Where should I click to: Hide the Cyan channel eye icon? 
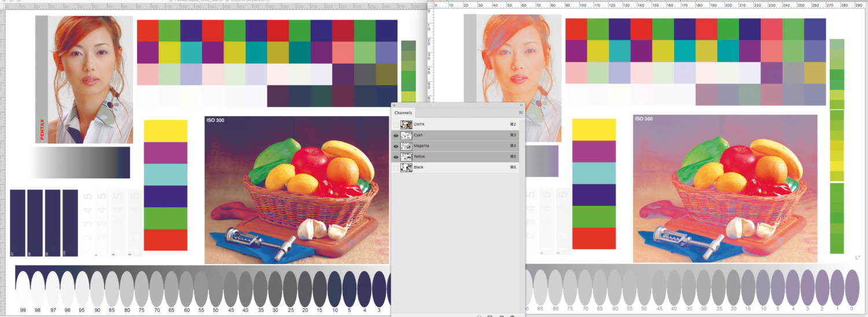click(396, 135)
